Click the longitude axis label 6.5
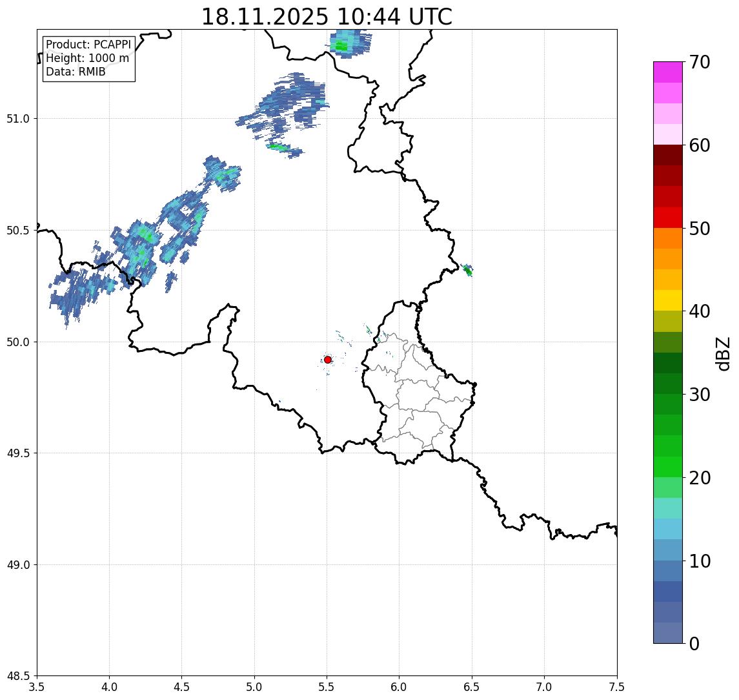Image resolution: width=739 pixels, height=700 pixels. pos(472,687)
